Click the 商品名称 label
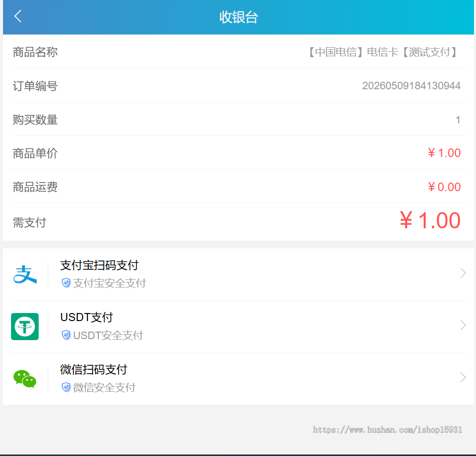This screenshot has width=476, height=456. tap(35, 52)
